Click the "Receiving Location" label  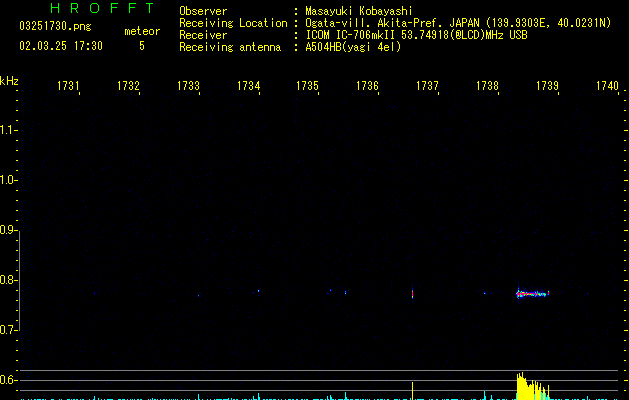pos(233,23)
